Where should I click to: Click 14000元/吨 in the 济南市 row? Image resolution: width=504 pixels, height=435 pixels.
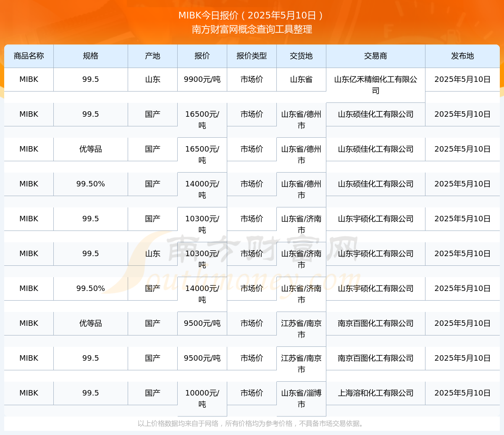[x=202, y=294]
